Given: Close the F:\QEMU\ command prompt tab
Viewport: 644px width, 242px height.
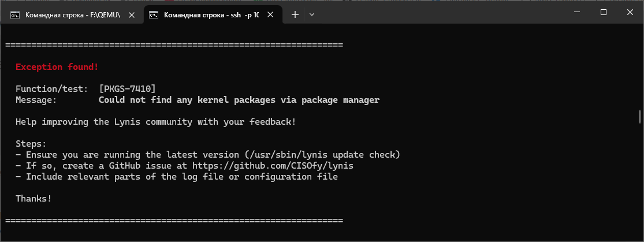Looking at the screenshot, I should point(132,15).
